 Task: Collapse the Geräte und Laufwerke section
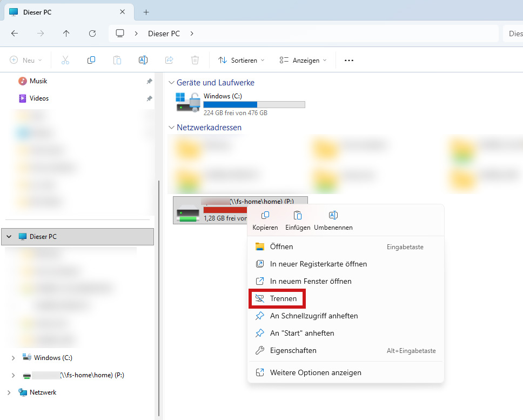pyautogui.click(x=171, y=83)
